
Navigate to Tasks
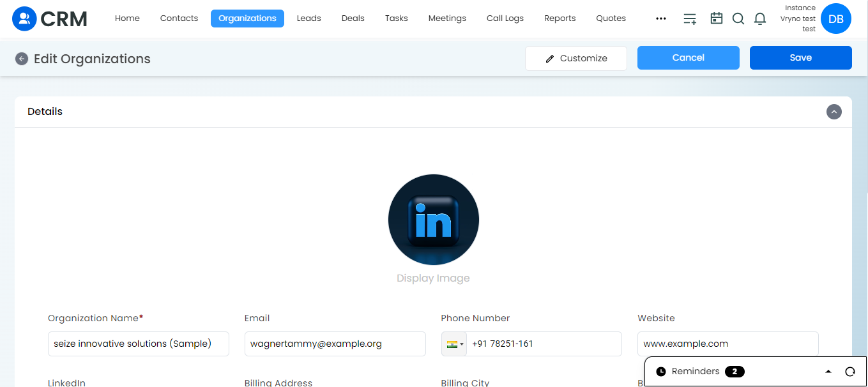(397, 19)
